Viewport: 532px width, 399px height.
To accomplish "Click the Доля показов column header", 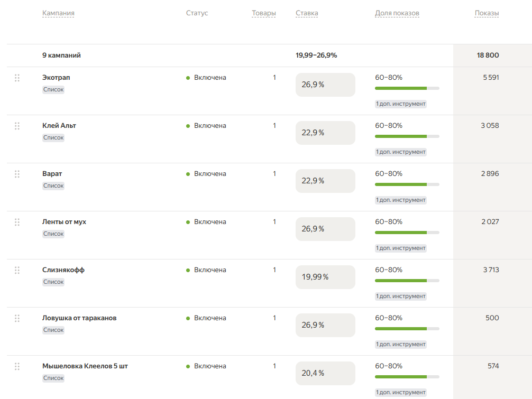I will 397,13.
